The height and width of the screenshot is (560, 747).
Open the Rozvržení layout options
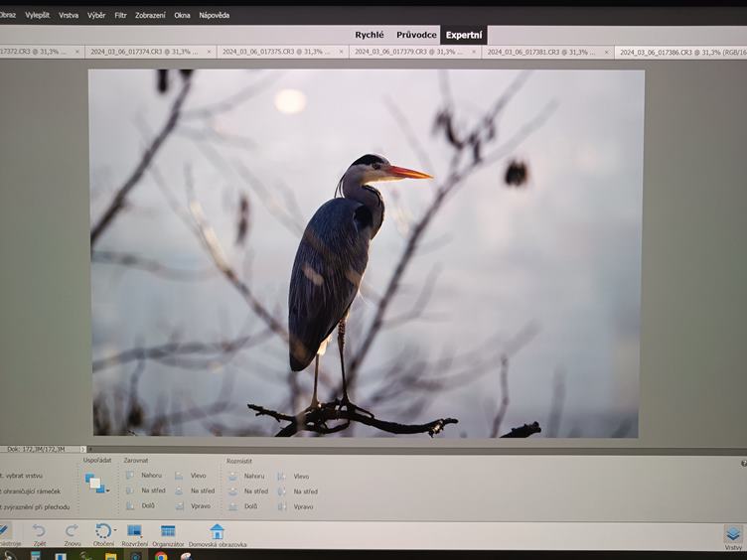point(135,534)
